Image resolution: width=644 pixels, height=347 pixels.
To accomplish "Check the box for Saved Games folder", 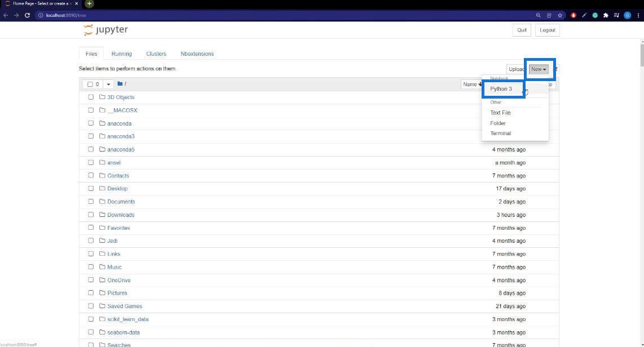I will point(91,306).
